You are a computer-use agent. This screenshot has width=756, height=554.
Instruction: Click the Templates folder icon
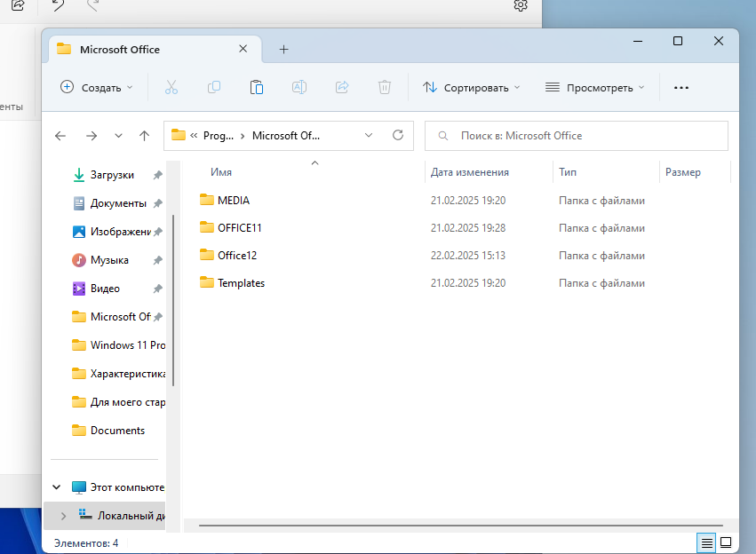(207, 281)
